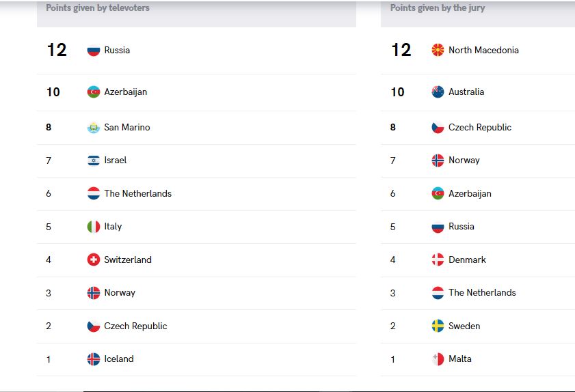Click the Switzerland flag icon
This screenshot has height=392, width=575.
94,260
